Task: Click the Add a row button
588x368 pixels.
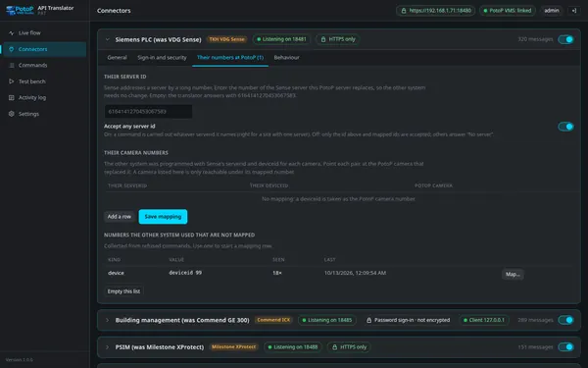Action: coord(120,217)
